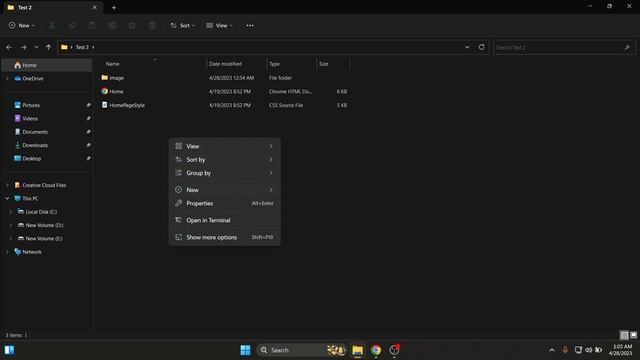
Task: Open the Windows Start button
Action: [x=245, y=350]
